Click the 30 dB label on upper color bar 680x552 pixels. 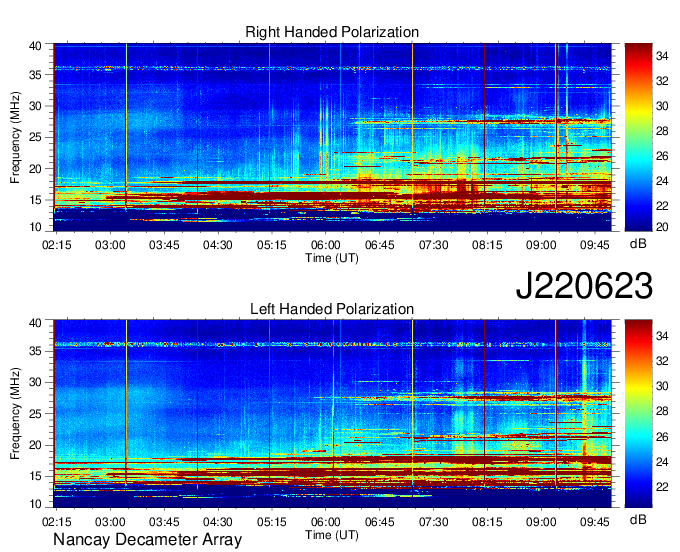click(662, 106)
